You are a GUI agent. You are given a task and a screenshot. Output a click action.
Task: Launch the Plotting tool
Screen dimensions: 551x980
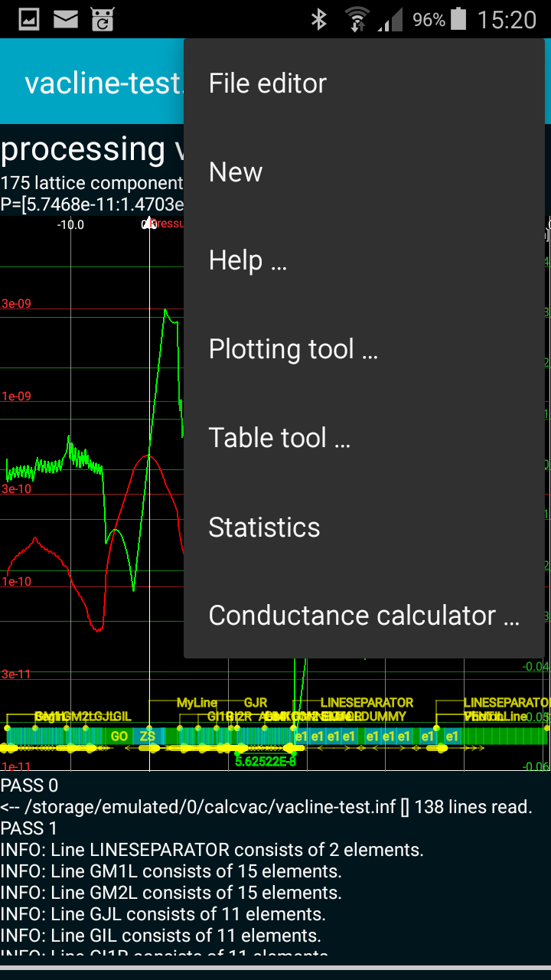coord(293,350)
